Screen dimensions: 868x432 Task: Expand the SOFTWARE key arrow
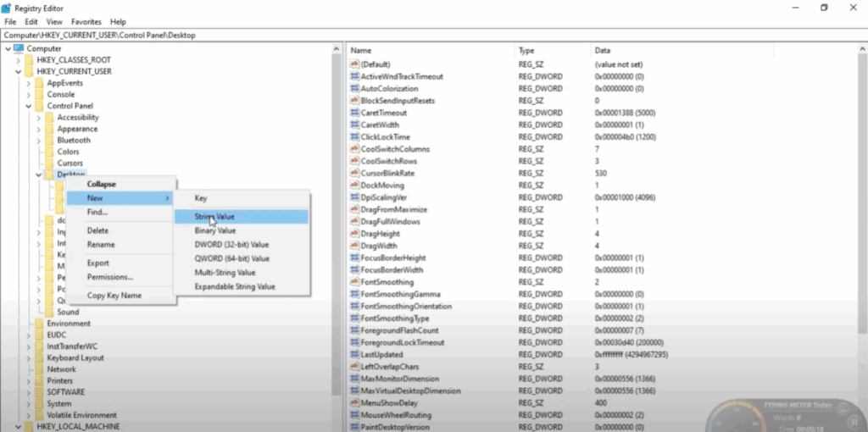[x=29, y=393]
